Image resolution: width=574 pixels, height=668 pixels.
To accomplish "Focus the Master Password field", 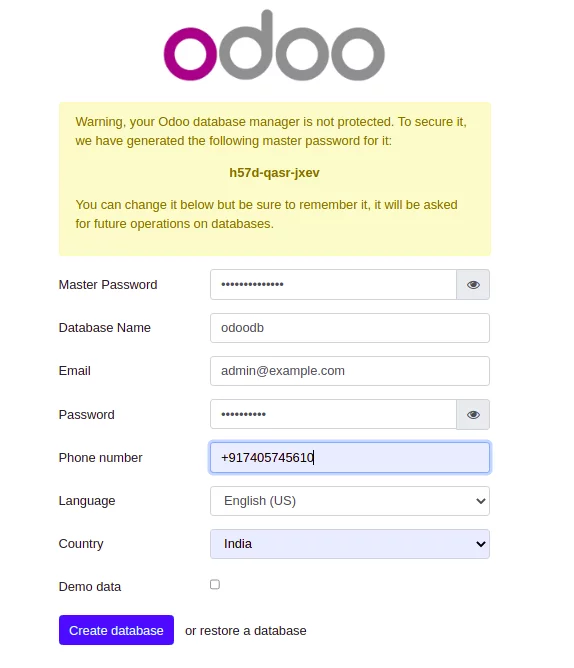I will [333, 285].
